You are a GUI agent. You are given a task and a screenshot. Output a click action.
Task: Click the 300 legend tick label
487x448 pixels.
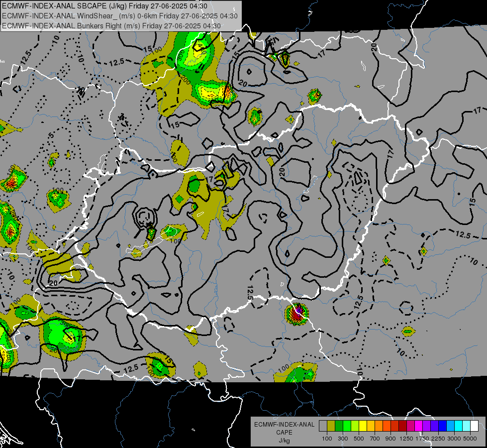[x=343, y=439]
